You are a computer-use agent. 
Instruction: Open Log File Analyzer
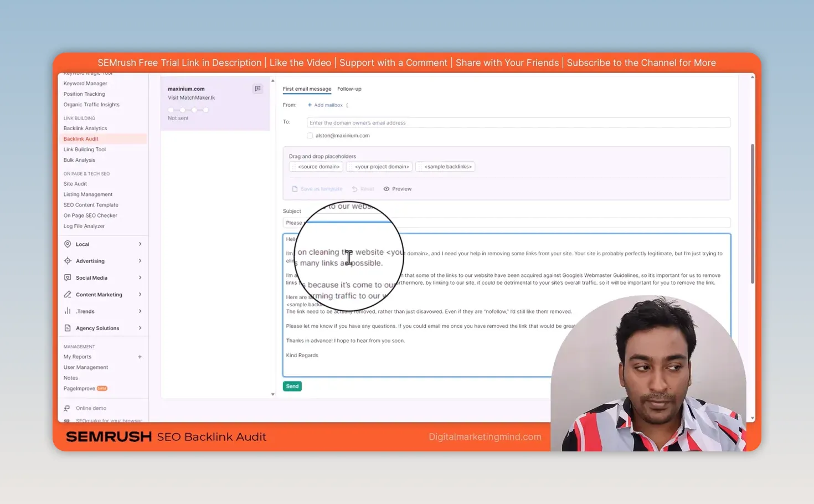coord(84,226)
